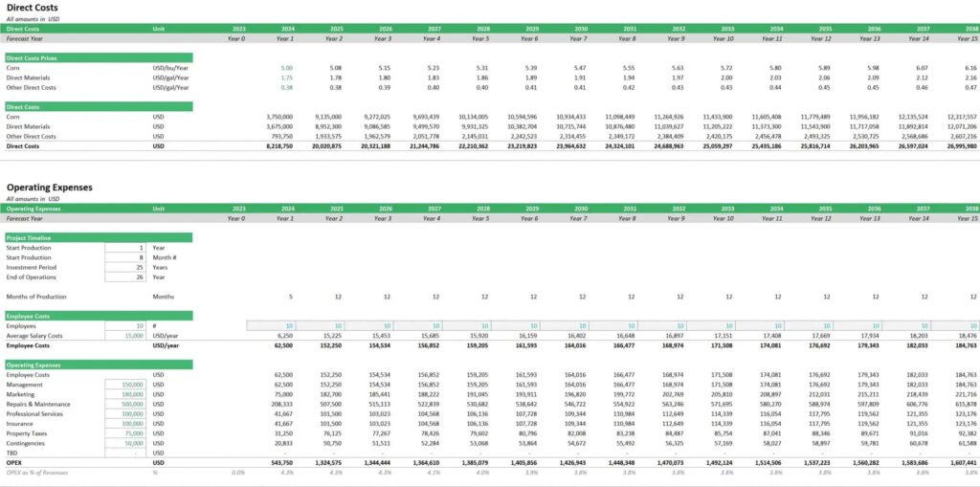Select the 2024 Corn cost 3,750,000

click(x=279, y=117)
